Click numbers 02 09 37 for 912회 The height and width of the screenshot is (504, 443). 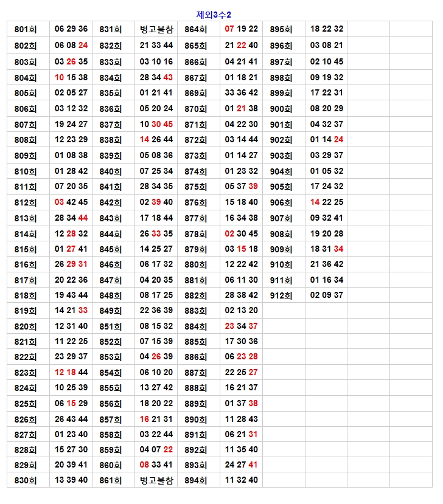coord(326,295)
